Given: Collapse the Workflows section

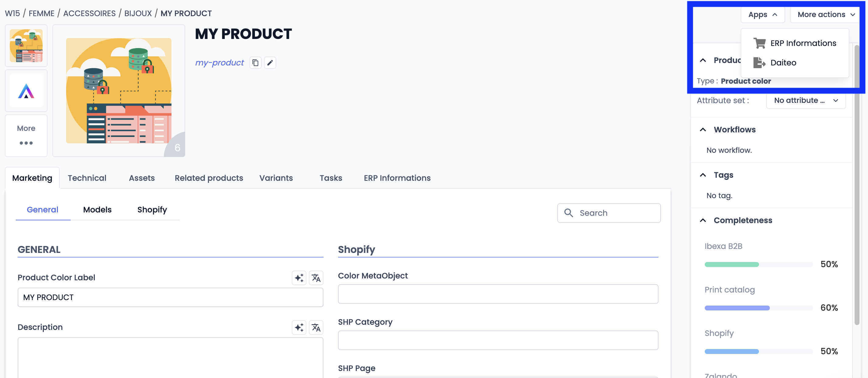Looking at the screenshot, I should coord(703,130).
